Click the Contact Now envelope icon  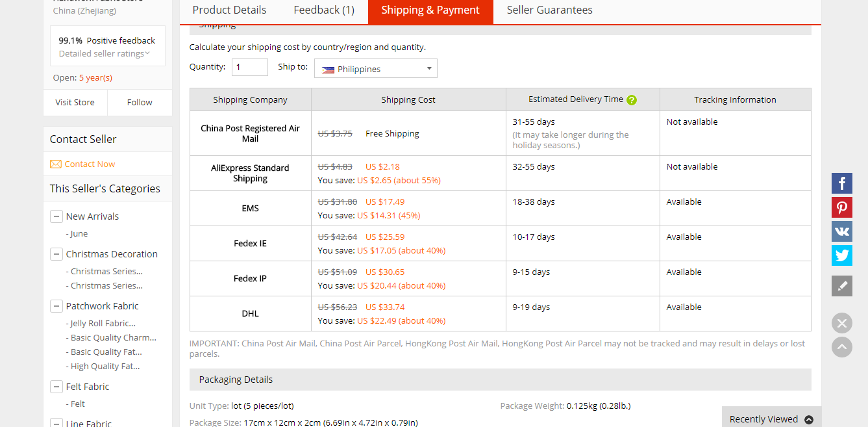tap(56, 164)
